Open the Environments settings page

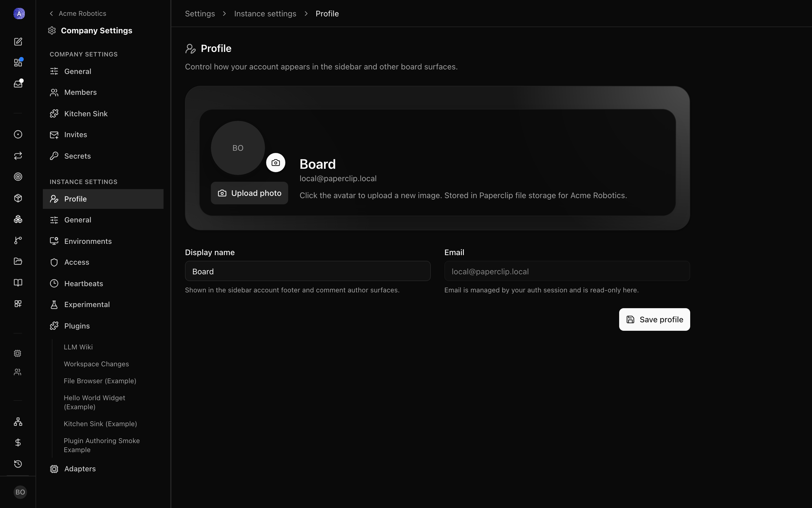[x=103, y=241]
